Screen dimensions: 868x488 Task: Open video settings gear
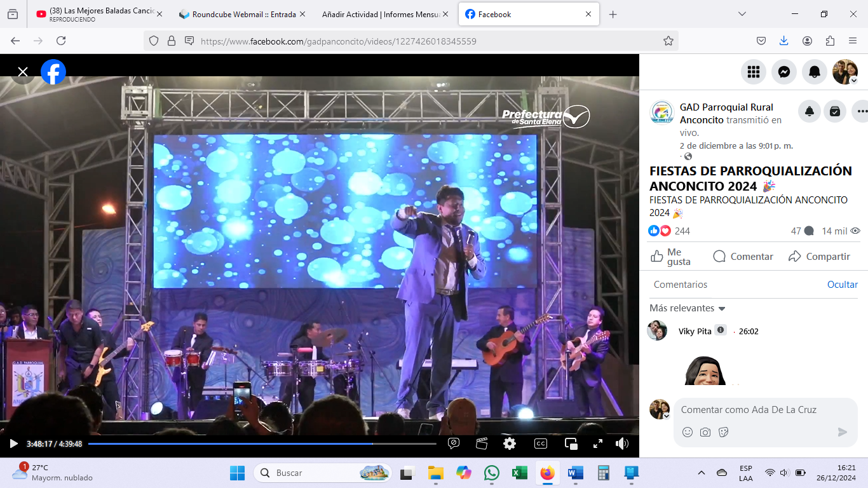pyautogui.click(x=510, y=444)
